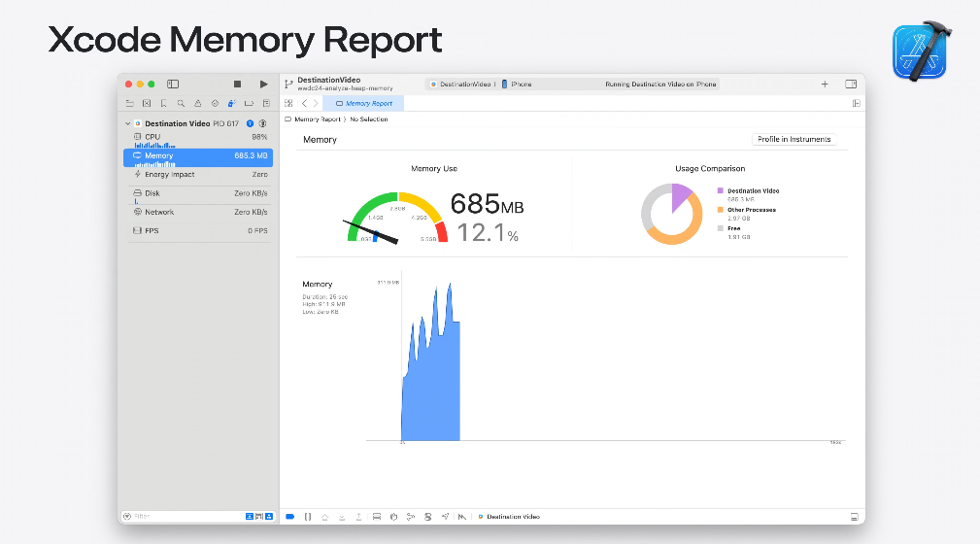Select the CPU gauge row
980x544 pixels.
[198, 140]
